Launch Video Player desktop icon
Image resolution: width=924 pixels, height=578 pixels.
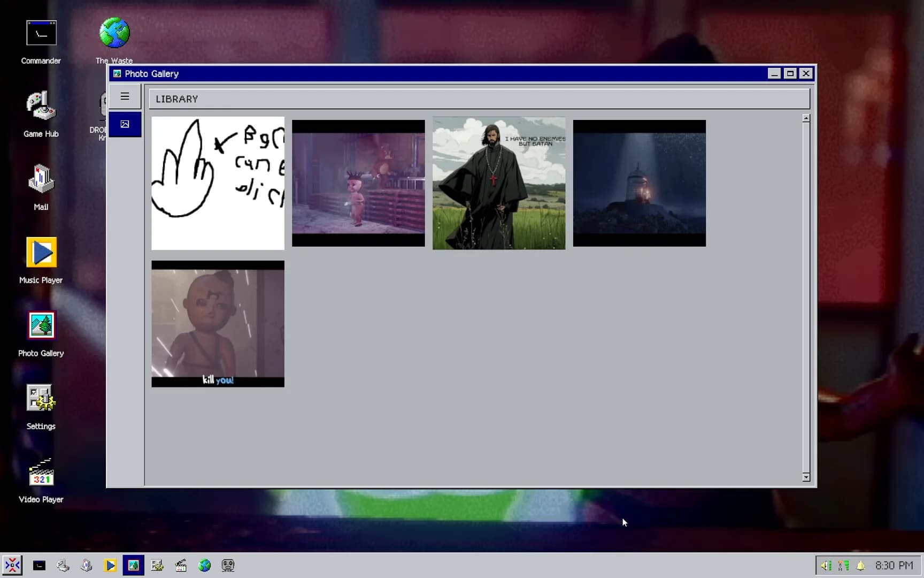(41, 480)
